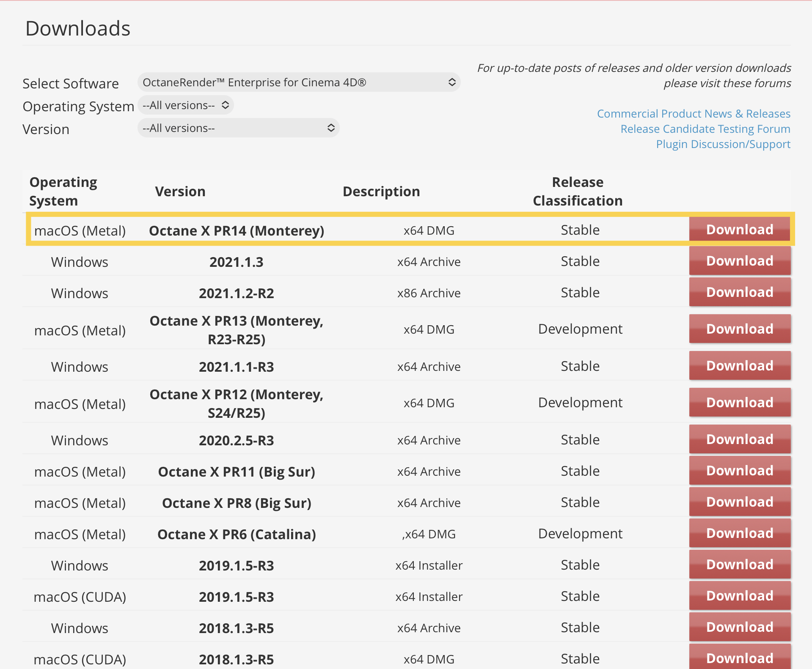Click the Downloads page heading
This screenshot has height=669, width=812.
(78, 28)
